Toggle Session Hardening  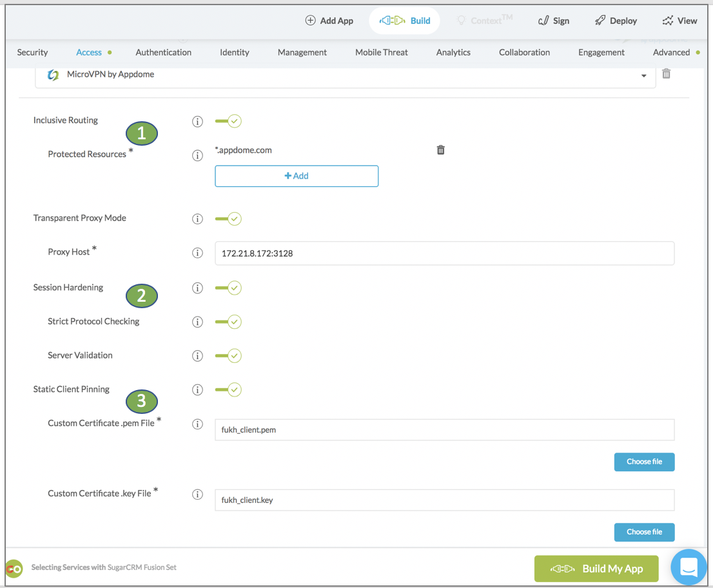click(228, 288)
